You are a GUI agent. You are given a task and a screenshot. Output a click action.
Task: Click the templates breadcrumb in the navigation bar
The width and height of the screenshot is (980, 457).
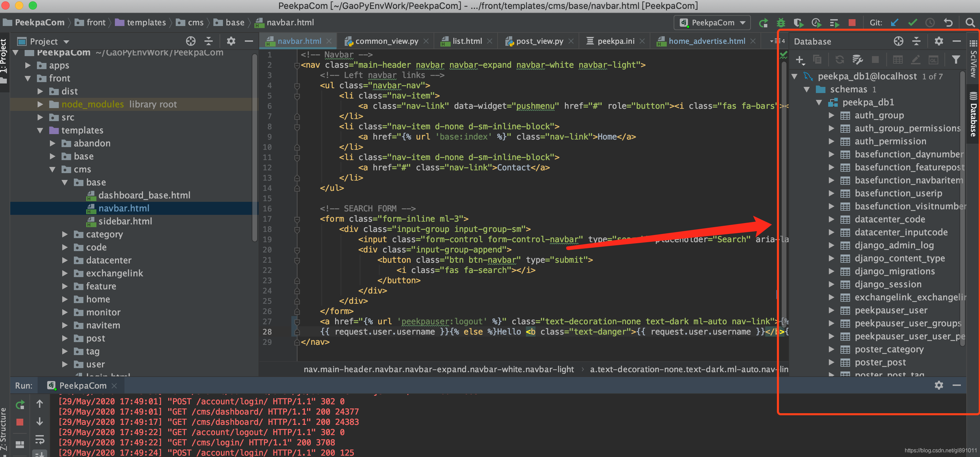click(x=146, y=23)
